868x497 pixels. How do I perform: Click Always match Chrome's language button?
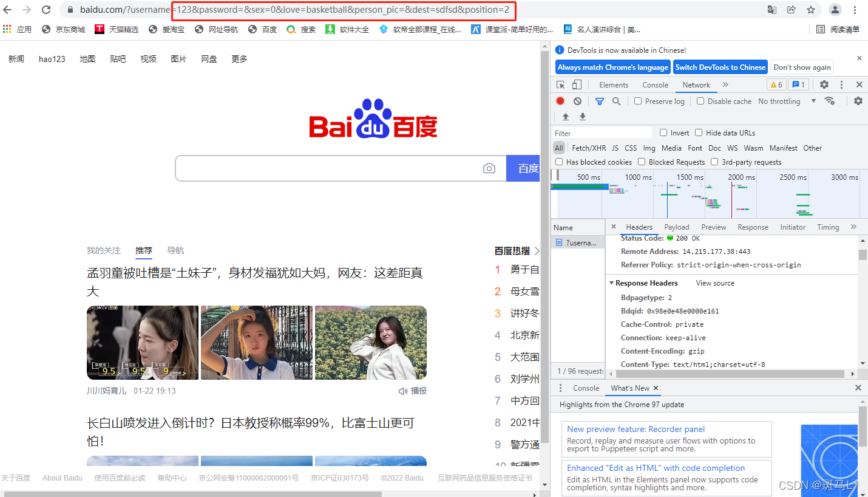612,67
